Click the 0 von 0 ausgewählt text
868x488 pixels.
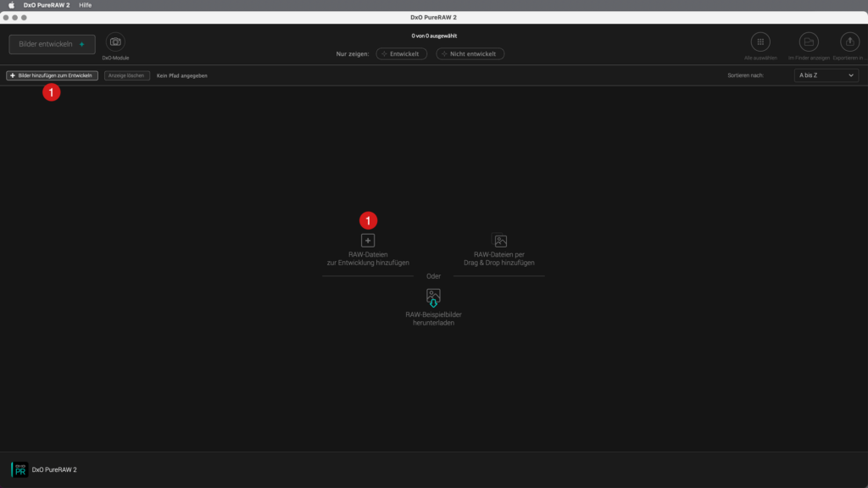[x=434, y=36]
